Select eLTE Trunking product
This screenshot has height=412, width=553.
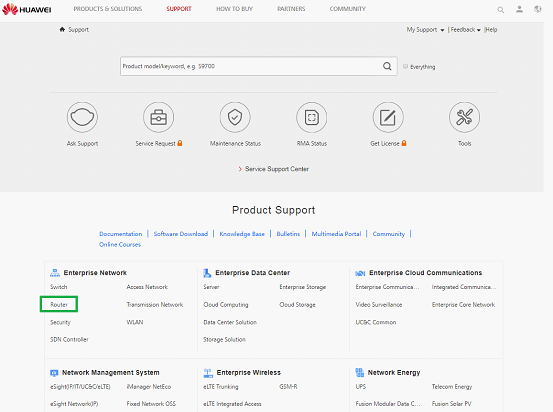(x=221, y=387)
